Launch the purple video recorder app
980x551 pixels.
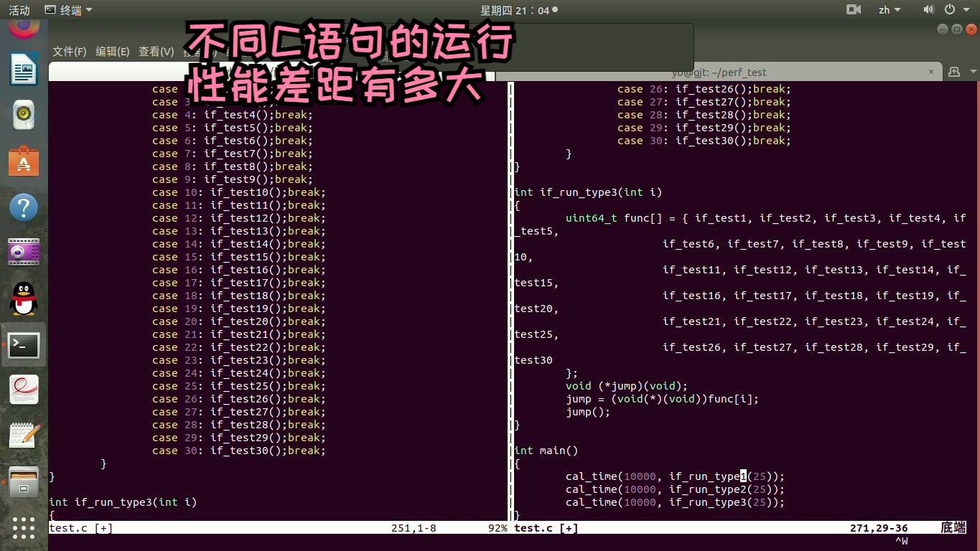pos(24,253)
